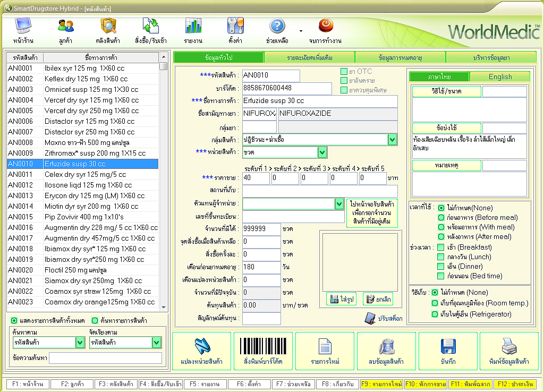The width and height of the screenshot is (544, 392).
Task: Open the สั่งซื้อ/รับเข้า purchasing icon
Action: coord(150,27)
